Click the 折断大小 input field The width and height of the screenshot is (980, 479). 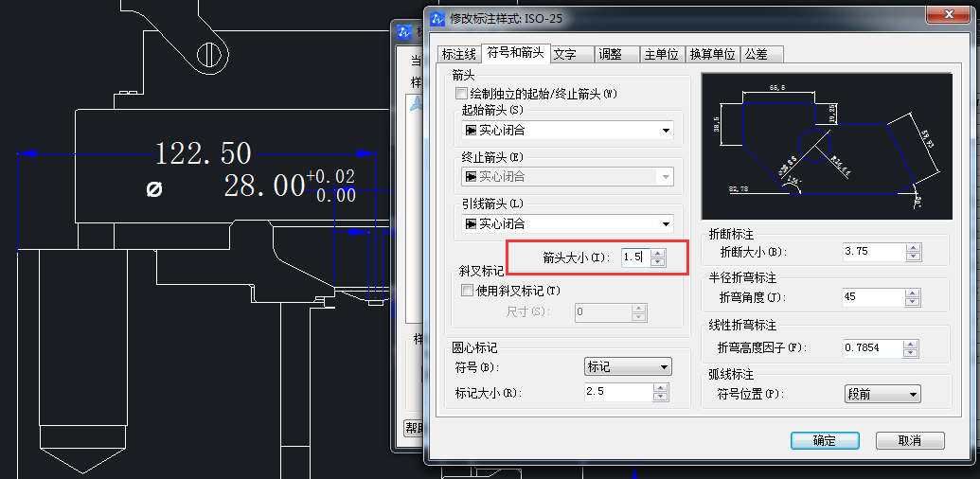click(x=874, y=252)
